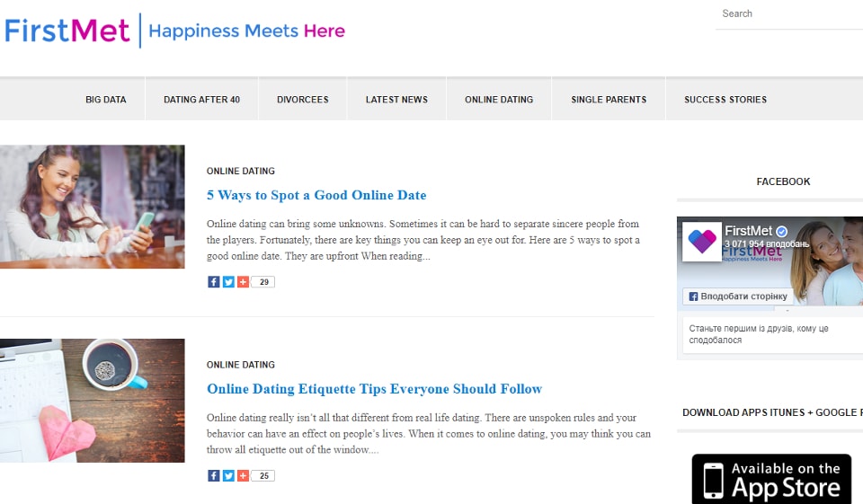Click Twitter share icon under first article
The height and width of the screenshot is (504, 863).
228,282
